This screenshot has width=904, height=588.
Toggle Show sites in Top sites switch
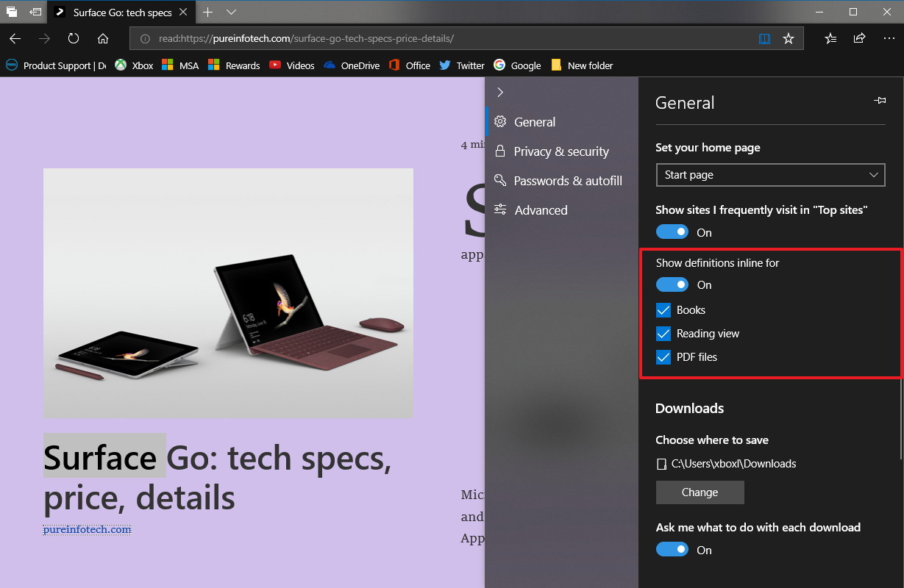tap(672, 232)
